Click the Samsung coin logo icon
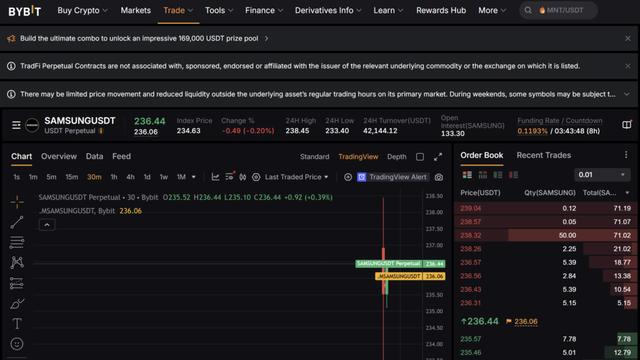This screenshot has width=640, height=360. point(32,125)
